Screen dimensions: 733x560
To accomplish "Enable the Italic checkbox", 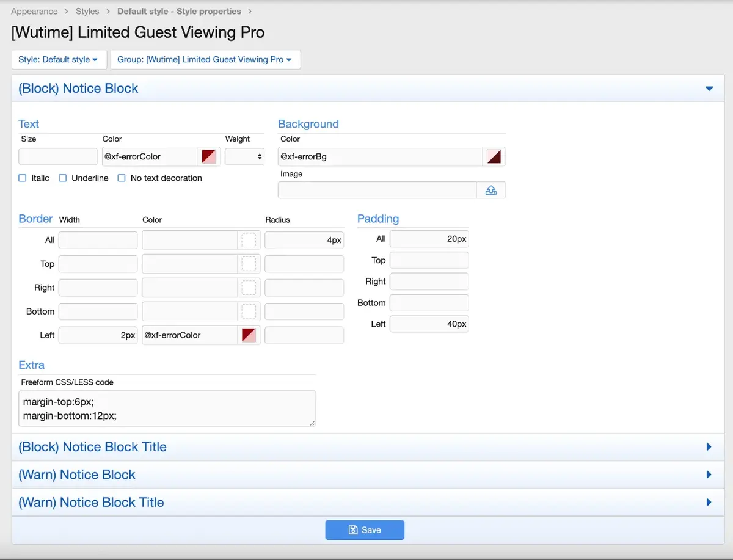I will (23, 178).
